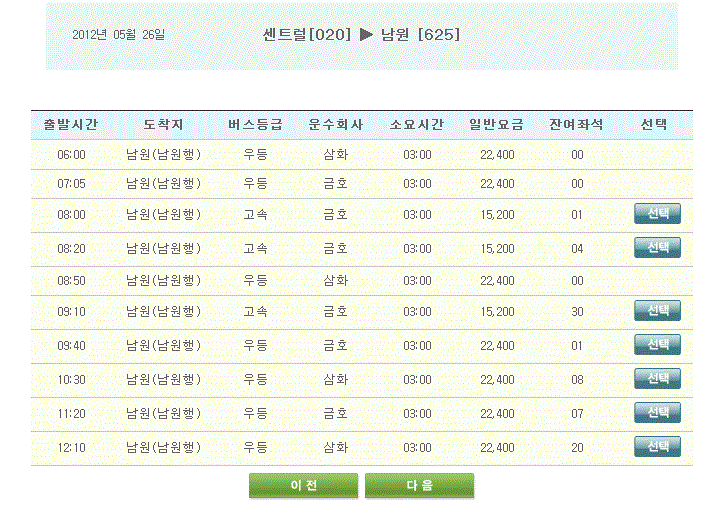Click 선택 button for 08:20 departure

tap(657, 248)
